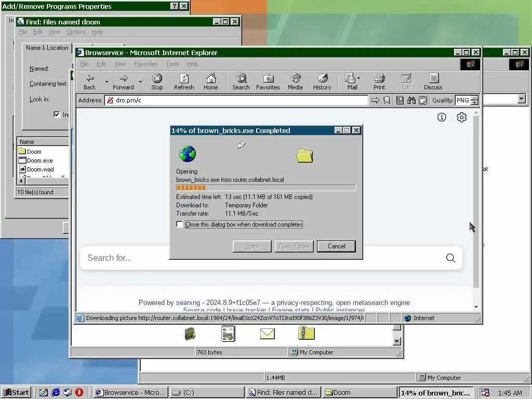This screenshot has height=399, width=532.
Task: Adjust the Quality PNG stepper
Action: tap(475, 100)
